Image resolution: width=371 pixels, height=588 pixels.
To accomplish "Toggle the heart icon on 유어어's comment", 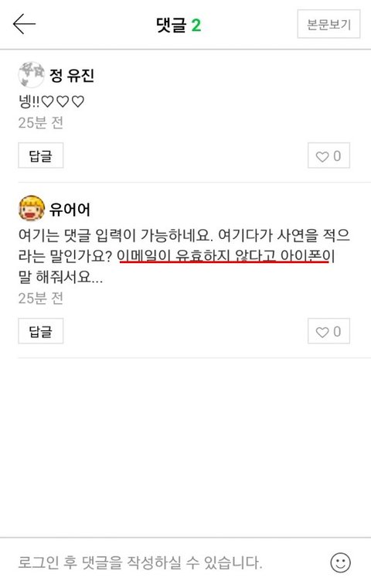I will [322, 331].
